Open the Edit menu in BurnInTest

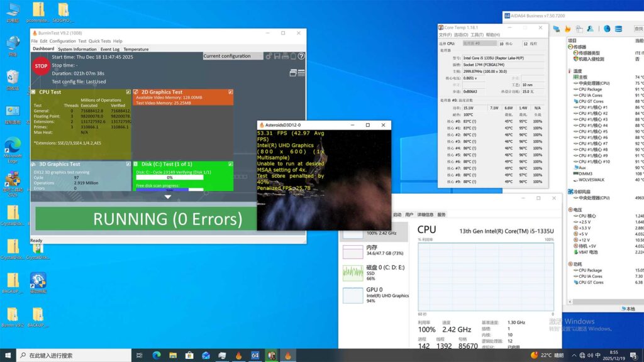43,41
